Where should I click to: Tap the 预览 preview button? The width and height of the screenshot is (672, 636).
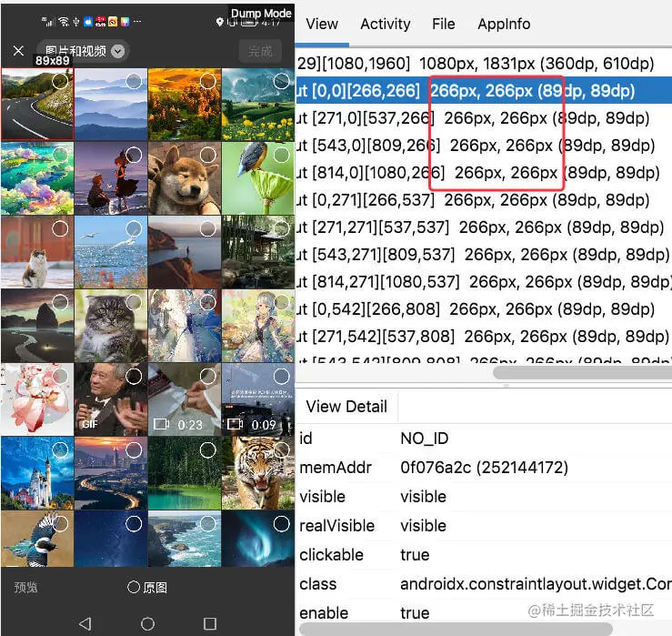(x=25, y=587)
